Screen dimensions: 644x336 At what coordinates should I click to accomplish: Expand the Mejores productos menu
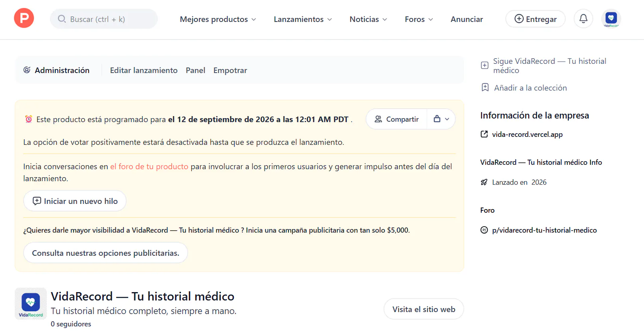(218, 19)
